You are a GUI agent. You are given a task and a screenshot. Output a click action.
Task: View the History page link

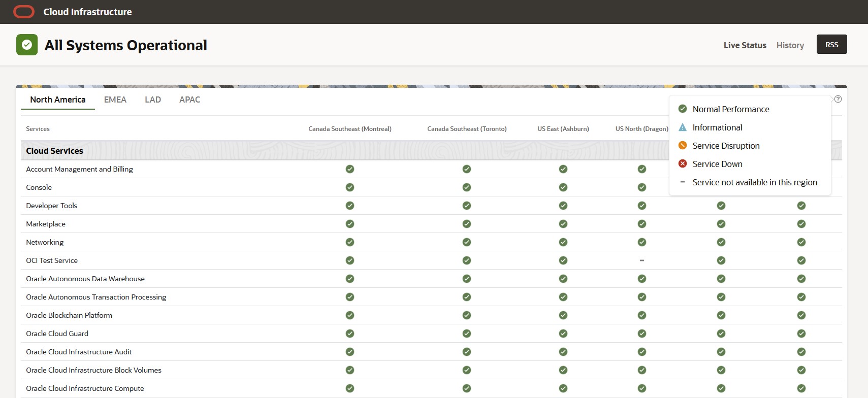tap(790, 45)
